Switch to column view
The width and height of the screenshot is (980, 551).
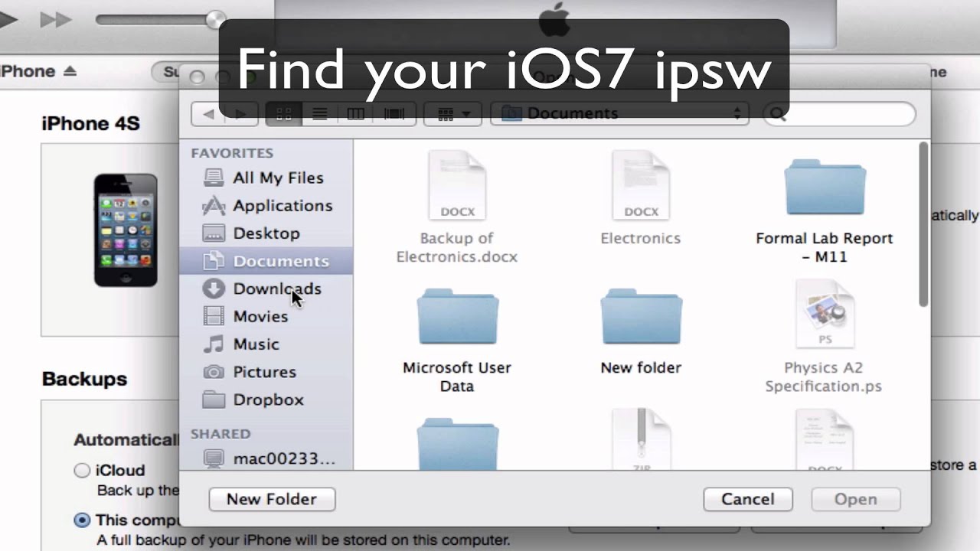coord(356,114)
